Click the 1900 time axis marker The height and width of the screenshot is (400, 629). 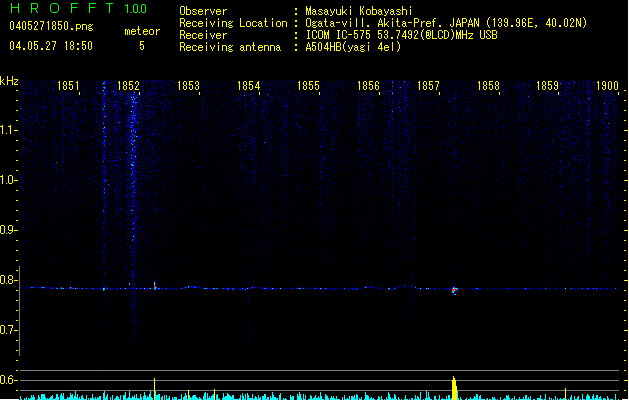tap(607, 86)
